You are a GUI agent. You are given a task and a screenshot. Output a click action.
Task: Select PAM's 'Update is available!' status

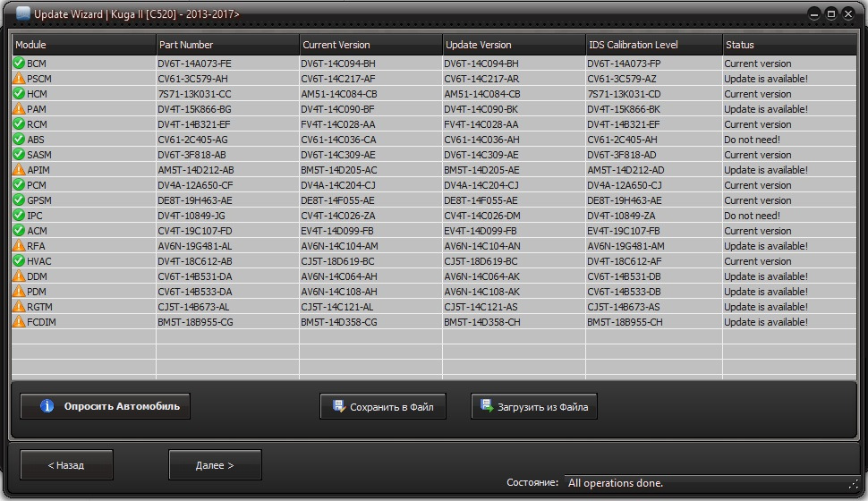766,109
